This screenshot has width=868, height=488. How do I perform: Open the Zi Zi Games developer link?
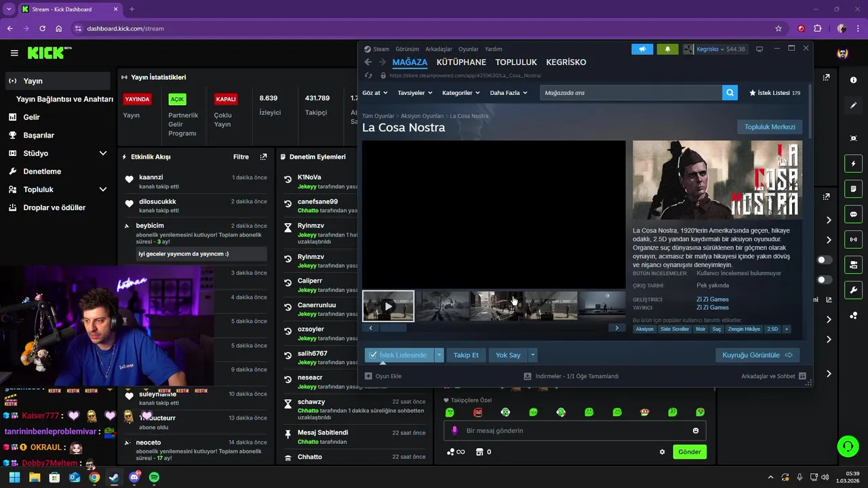(x=713, y=300)
